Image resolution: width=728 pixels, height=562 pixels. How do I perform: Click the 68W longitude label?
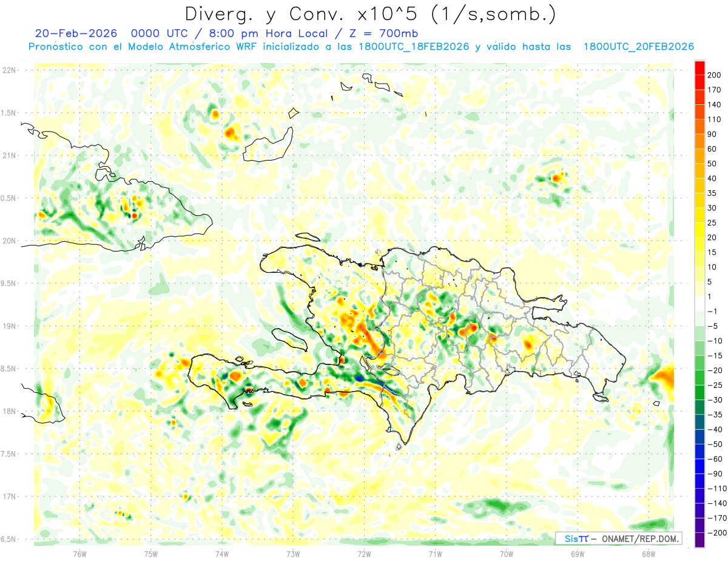click(x=649, y=554)
